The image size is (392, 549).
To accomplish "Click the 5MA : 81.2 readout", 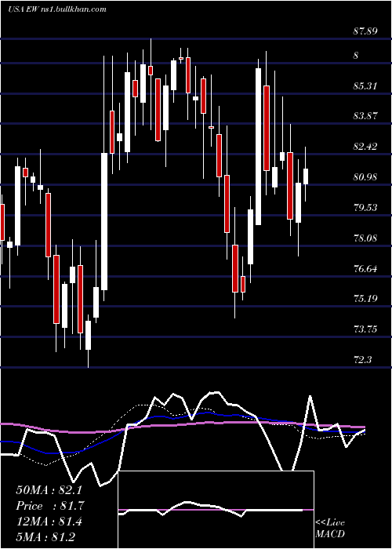I will pos(45,536).
